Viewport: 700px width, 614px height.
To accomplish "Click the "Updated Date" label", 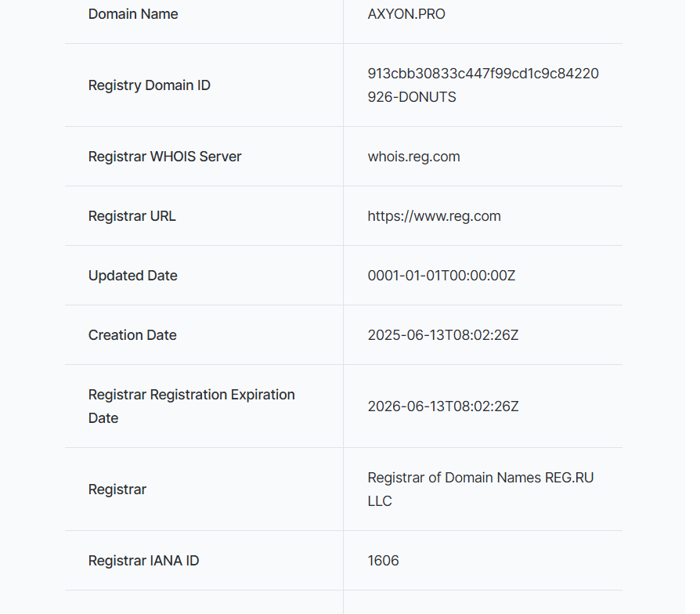I will click(133, 276).
